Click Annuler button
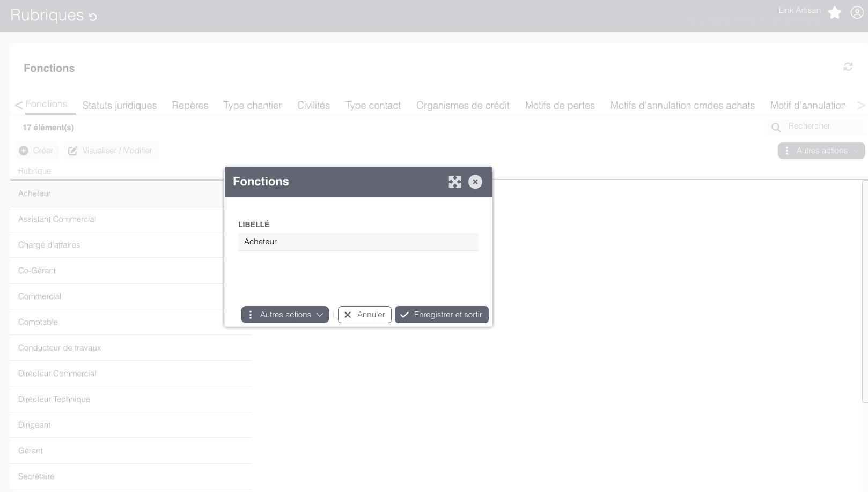Image resolution: width=868 pixels, height=492 pixels. (365, 315)
